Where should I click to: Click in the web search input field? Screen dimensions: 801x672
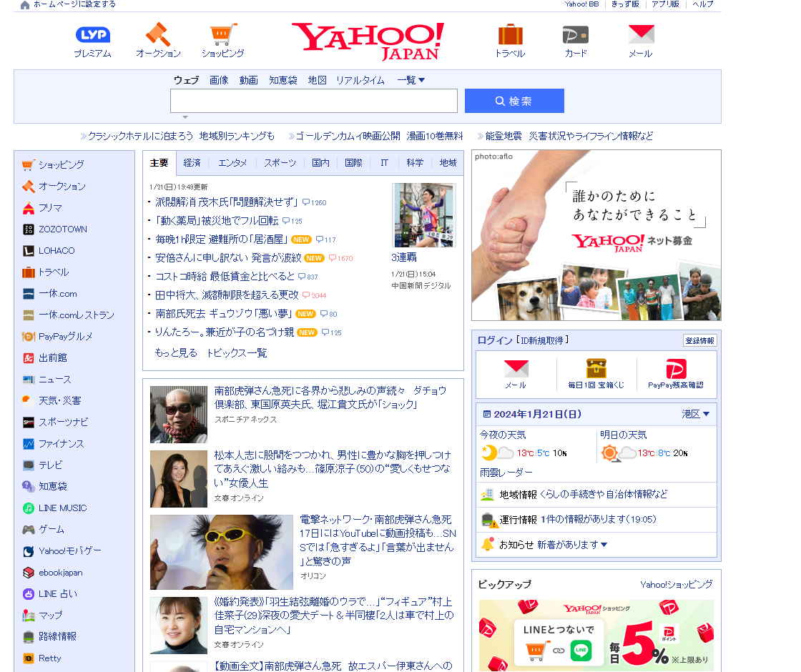pyautogui.click(x=314, y=101)
